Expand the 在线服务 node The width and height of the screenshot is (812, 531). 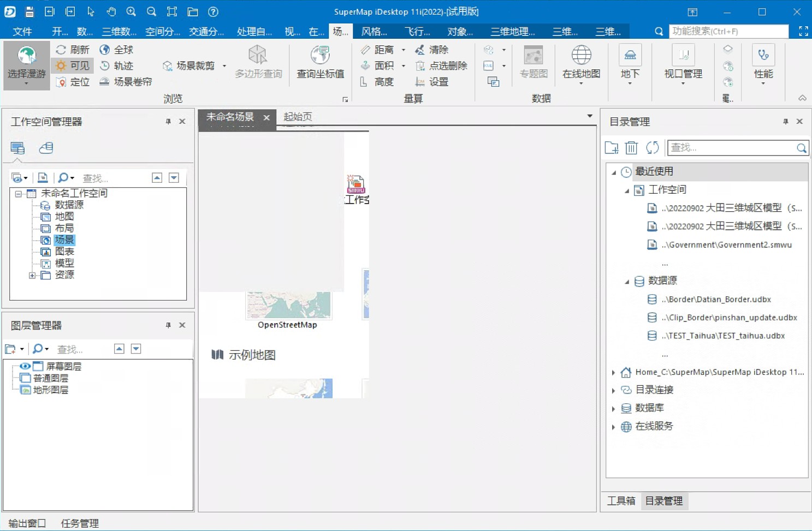[614, 427]
